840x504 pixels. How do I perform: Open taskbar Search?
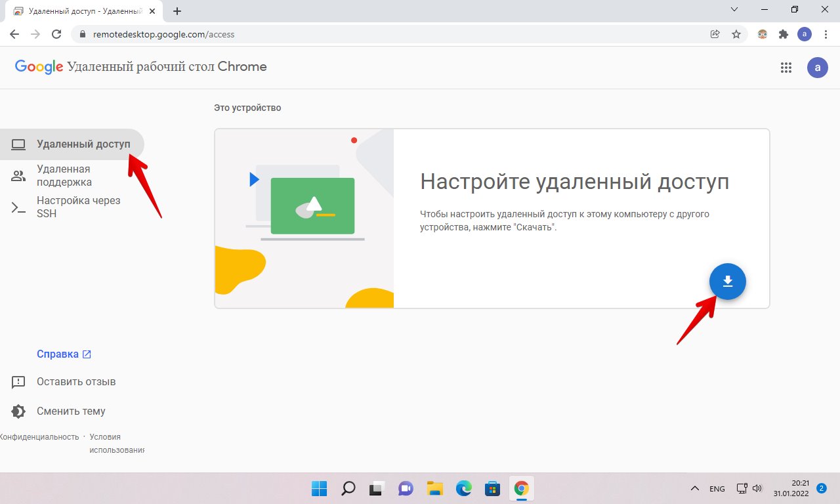[348, 488]
